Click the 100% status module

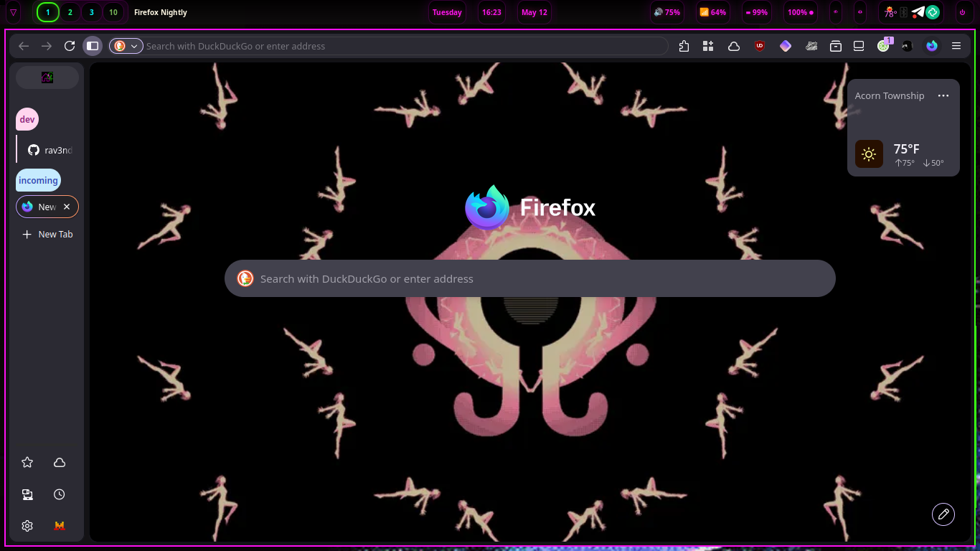coord(801,12)
